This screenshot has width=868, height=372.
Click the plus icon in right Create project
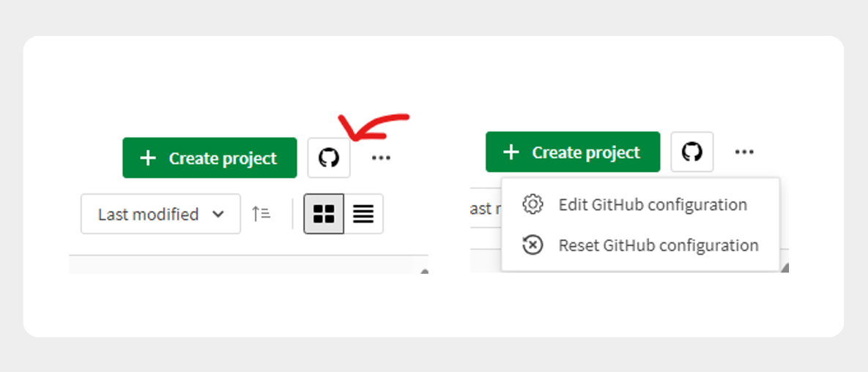(511, 152)
